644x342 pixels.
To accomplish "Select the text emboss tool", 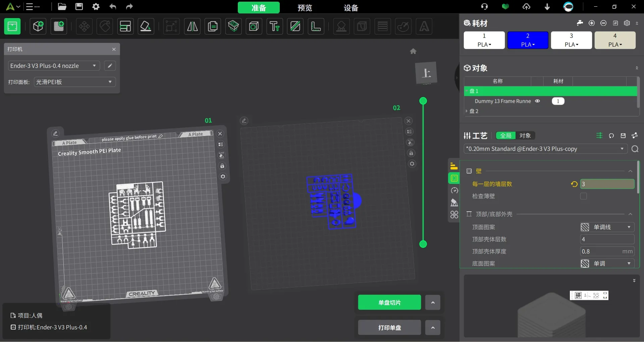I will point(275,26).
